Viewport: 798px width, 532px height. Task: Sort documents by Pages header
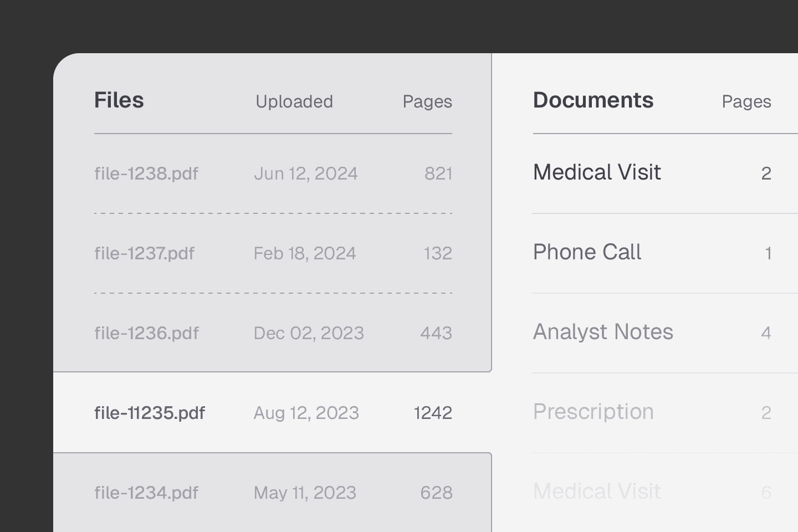tap(746, 102)
